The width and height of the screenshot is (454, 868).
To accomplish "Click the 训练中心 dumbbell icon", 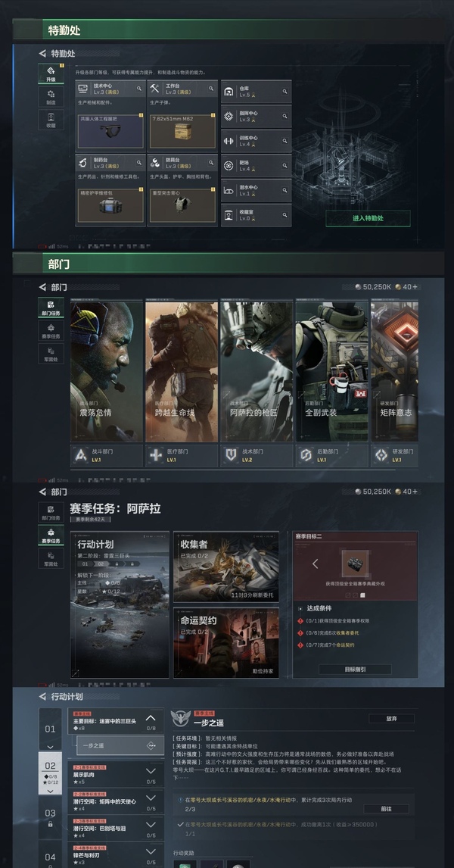I will point(229,141).
